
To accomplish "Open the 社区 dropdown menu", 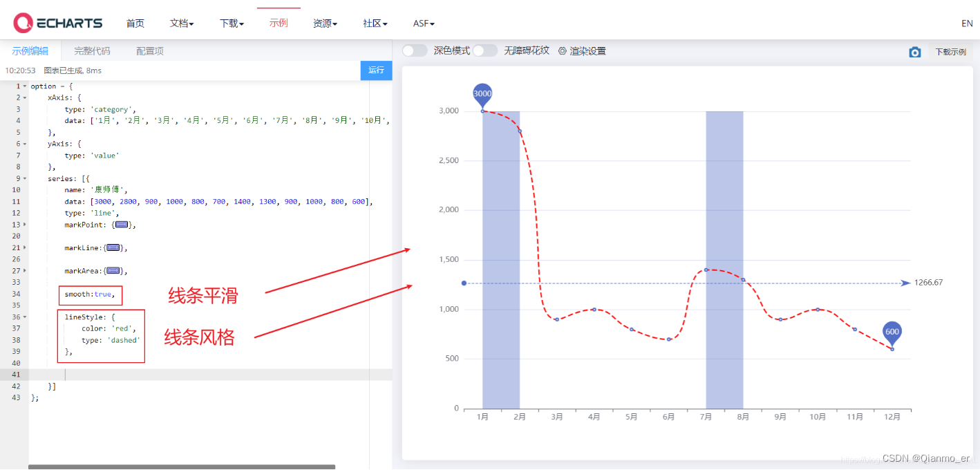I will point(374,23).
